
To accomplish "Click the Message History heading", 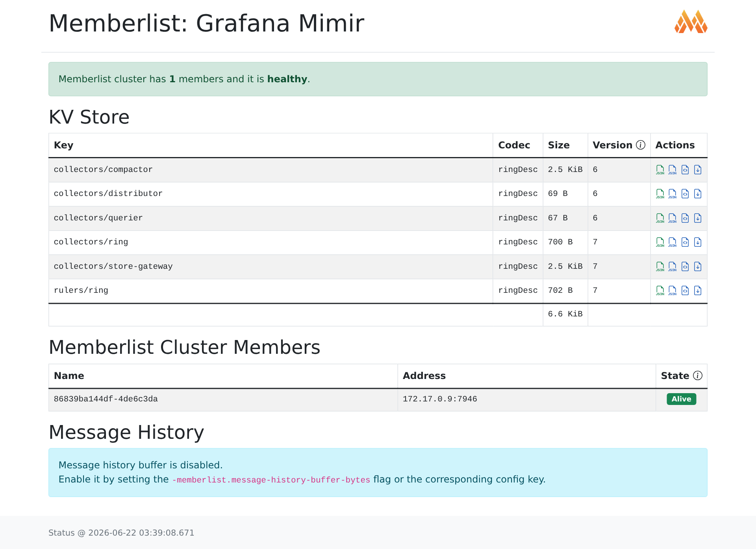I will click(126, 433).
